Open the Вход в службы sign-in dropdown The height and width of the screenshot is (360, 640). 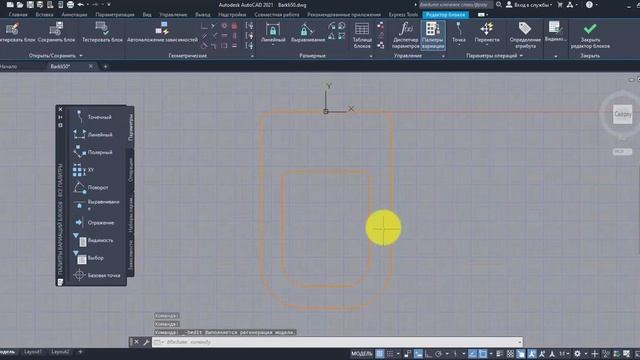pyautogui.click(x=529, y=5)
